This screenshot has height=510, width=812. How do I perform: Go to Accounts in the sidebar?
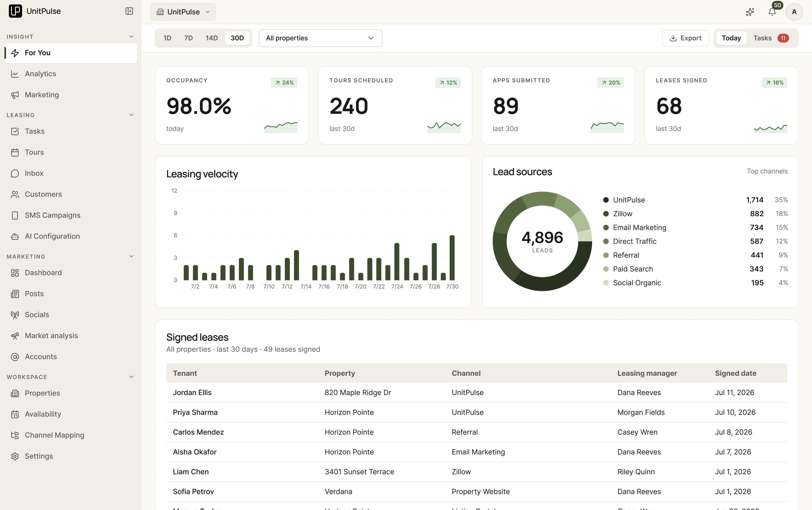click(71, 357)
